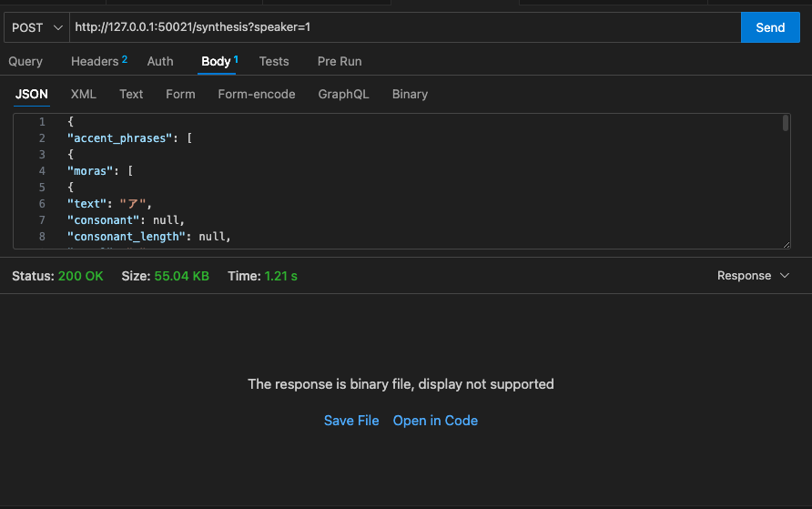Click the "accent_phrases" key on line 2
Image resolution: width=812 pixels, height=509 pixels.
[x=119, y=138]
